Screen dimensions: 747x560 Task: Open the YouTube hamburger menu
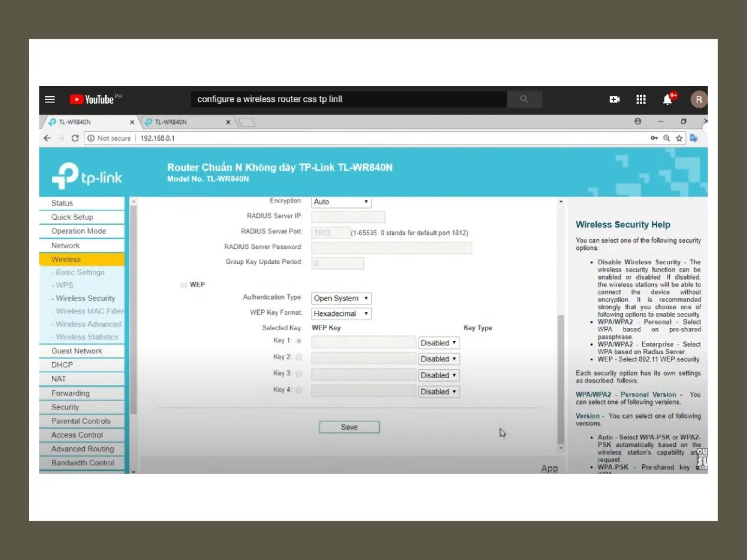50,99
